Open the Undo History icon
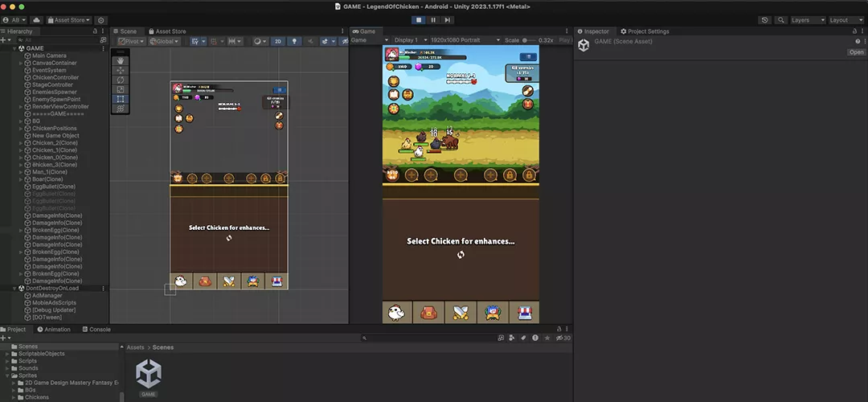This screenshot has width=868, height=402. [764, 20]
